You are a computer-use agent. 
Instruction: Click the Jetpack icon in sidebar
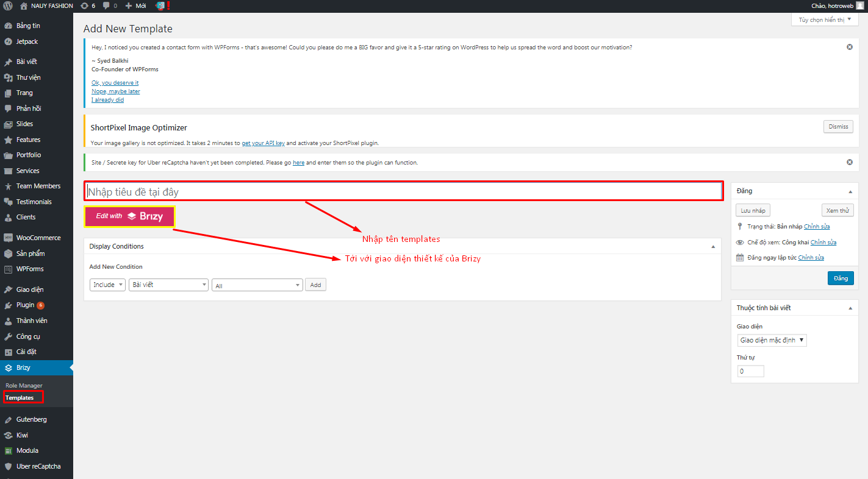click(x=8, y=41)
